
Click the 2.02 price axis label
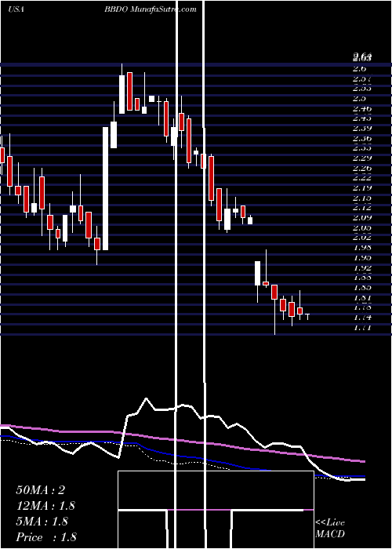(362, 238)
